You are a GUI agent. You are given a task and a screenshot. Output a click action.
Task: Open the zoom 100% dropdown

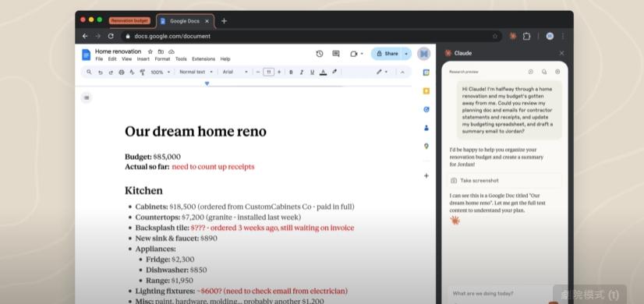point(160,72)
